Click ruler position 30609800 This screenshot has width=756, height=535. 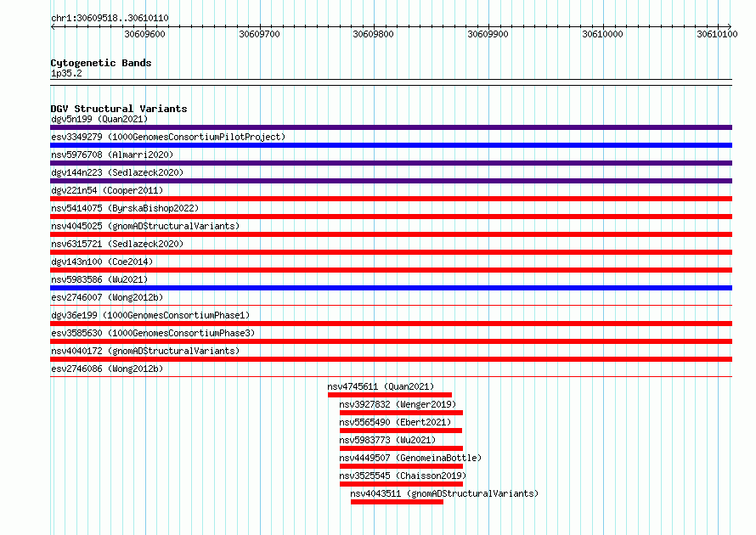pos(374,34)
